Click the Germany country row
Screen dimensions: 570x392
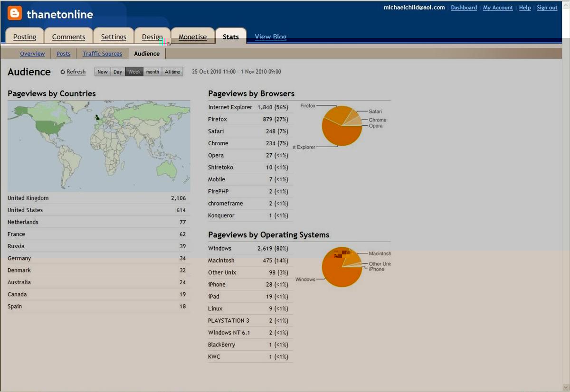coord(99,258)
